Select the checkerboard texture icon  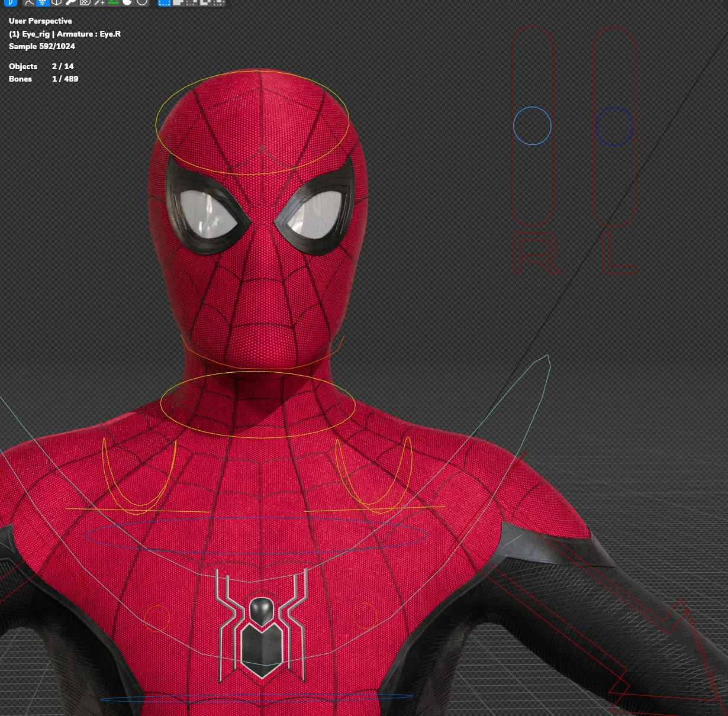86,4
